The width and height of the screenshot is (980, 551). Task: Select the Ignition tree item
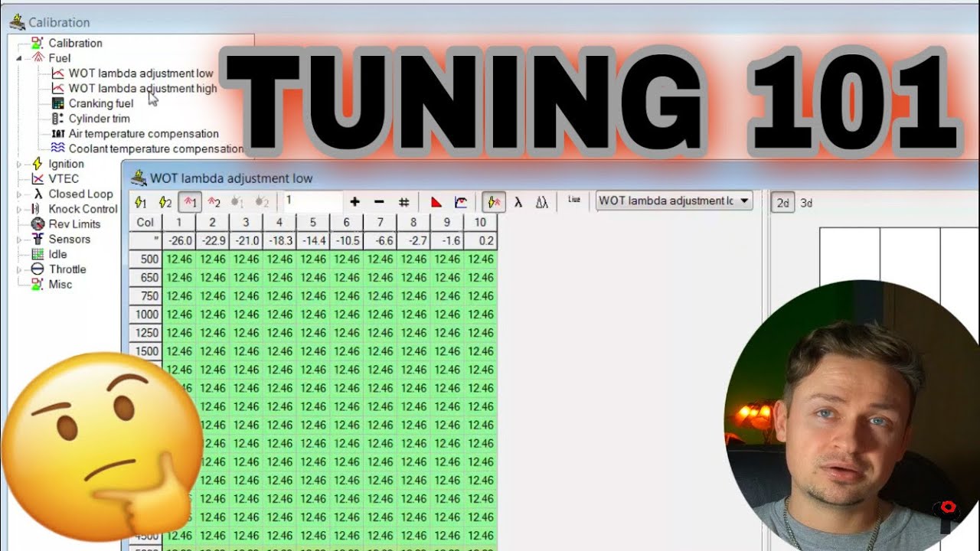(x=67, y=164)
